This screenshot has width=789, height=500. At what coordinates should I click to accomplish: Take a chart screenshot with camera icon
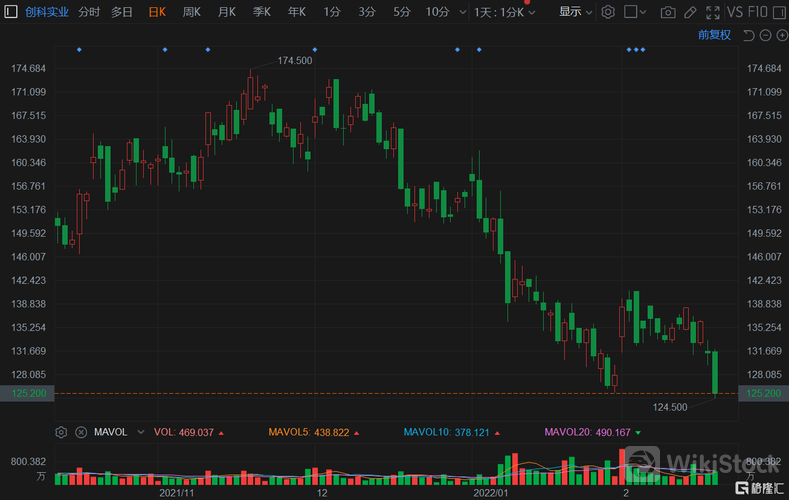coord(667,12)
